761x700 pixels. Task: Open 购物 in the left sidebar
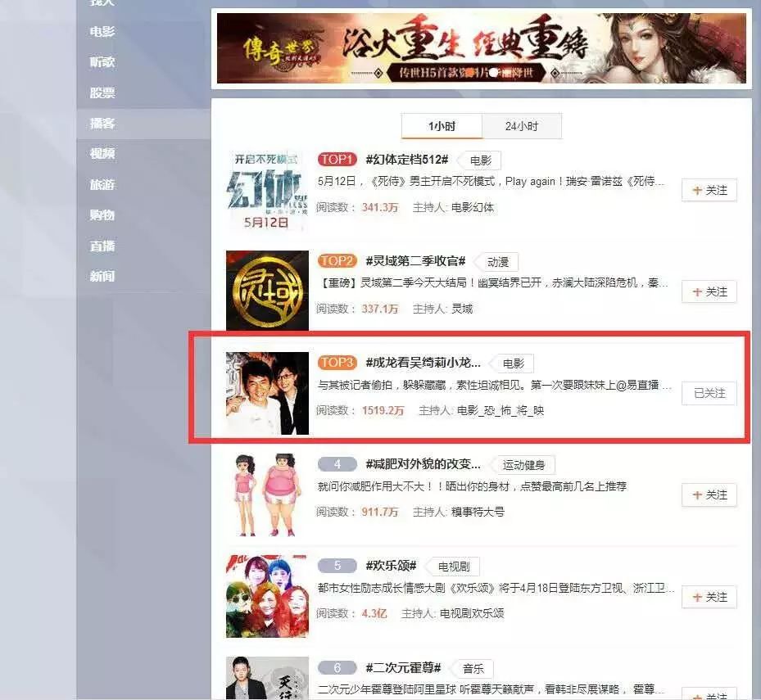(102, 215)
